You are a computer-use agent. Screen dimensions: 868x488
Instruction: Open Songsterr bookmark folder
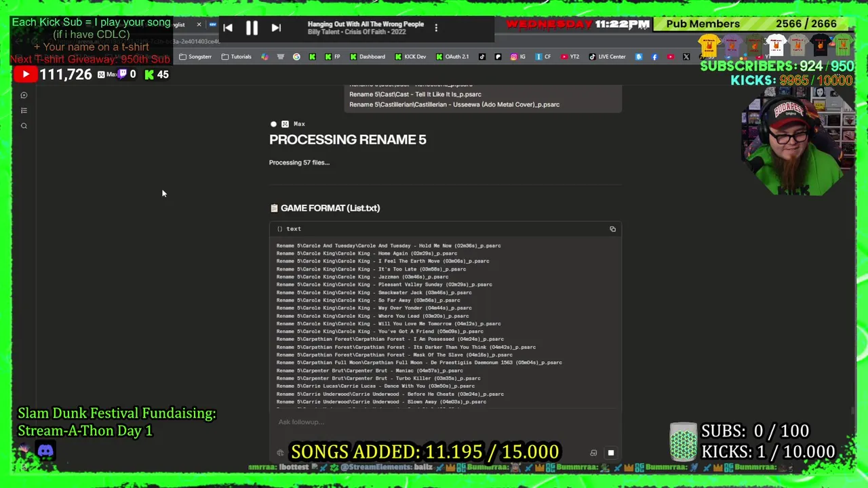coord(195,57)
